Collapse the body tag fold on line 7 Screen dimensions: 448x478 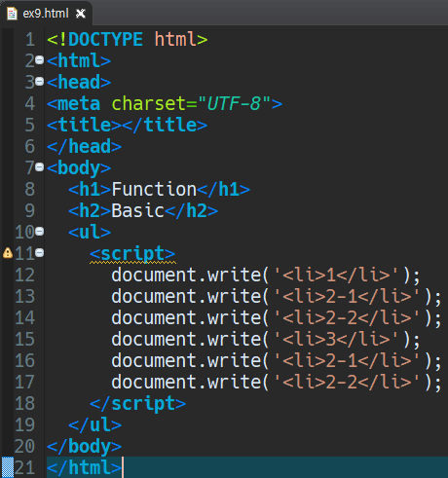[39, 167]
